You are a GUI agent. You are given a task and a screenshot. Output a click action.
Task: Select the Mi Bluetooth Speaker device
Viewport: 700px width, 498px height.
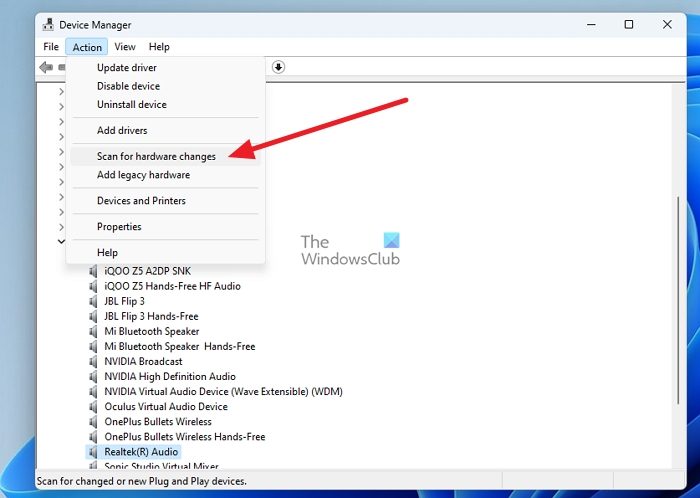pos(152,332)
